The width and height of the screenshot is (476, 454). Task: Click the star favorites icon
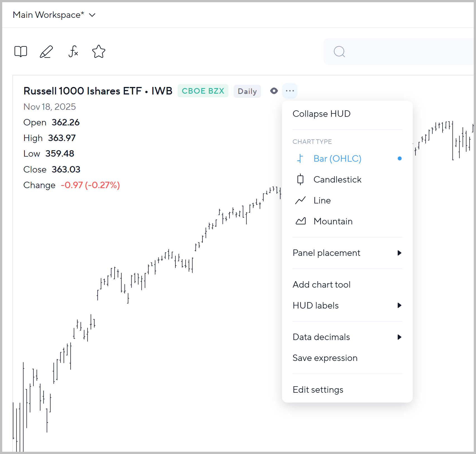click(x=99, y=52)
